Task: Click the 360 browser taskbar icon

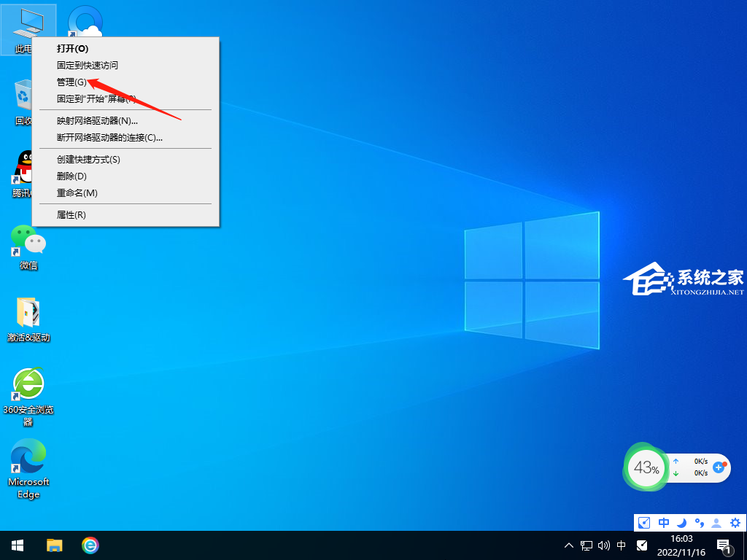Action: point(90,545)
